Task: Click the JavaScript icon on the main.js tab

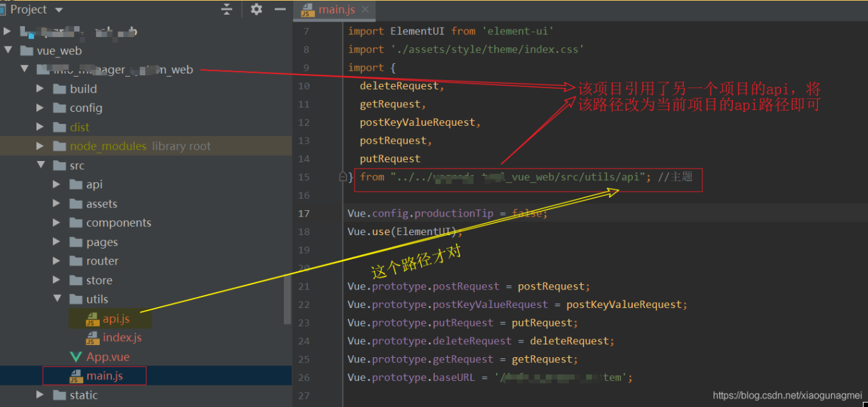Action: coord(309,9)
